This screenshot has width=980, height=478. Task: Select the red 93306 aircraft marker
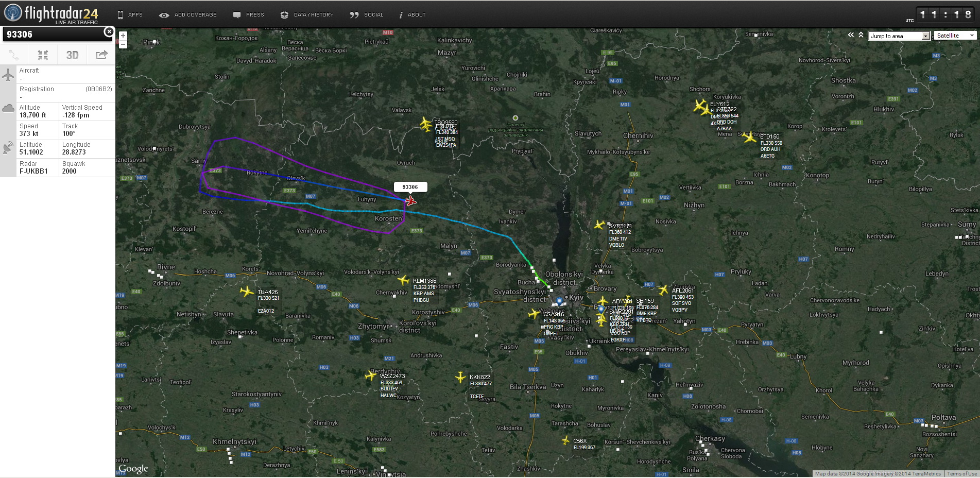410,200
